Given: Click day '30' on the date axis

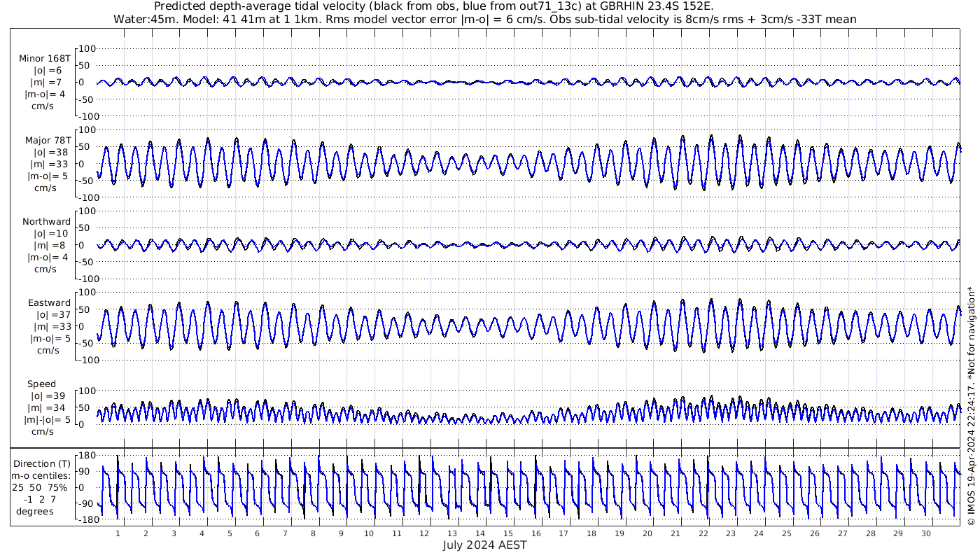Looking at the screenshot, I should [926, 533].
